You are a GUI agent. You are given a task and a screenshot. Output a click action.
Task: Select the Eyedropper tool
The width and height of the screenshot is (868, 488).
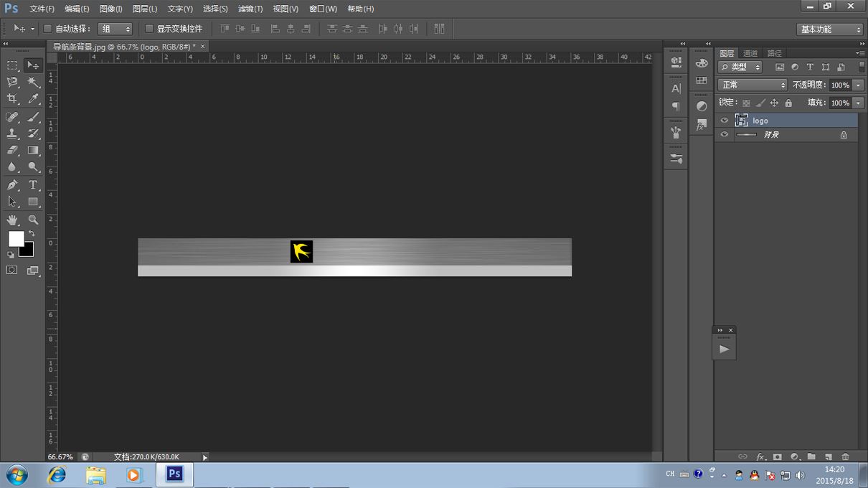click(33, 99)
